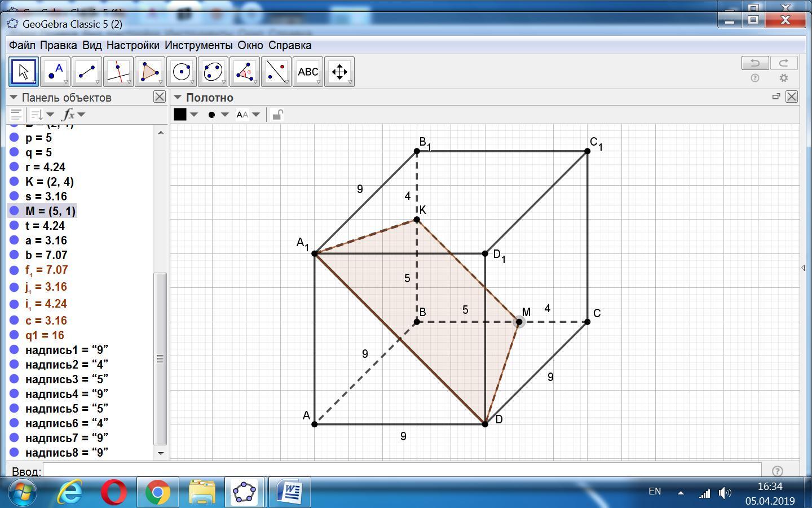Open the settings gear
Image resolution: width=812 pixels, height=508 pixels.
click(x=784, y=78)
